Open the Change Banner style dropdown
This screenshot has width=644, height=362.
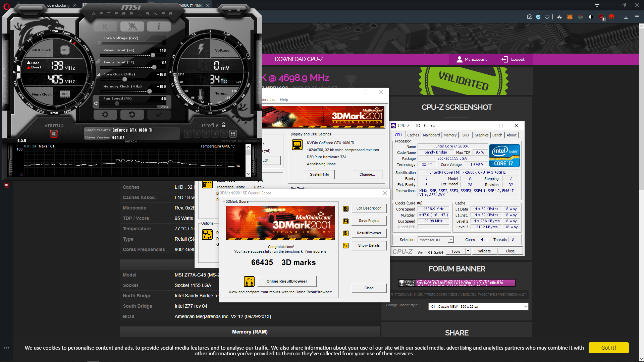pos(478,306)
